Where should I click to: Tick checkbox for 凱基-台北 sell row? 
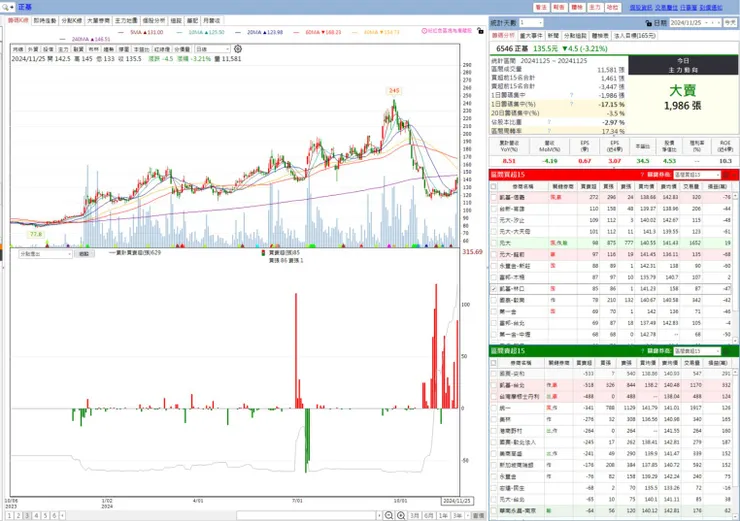pos(494,386)
